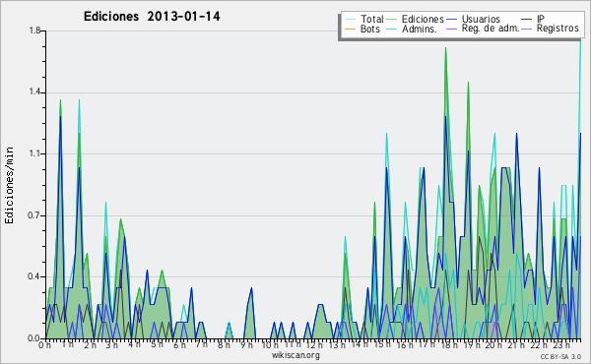Click the '1.4' y-axis value

[34, 92]
